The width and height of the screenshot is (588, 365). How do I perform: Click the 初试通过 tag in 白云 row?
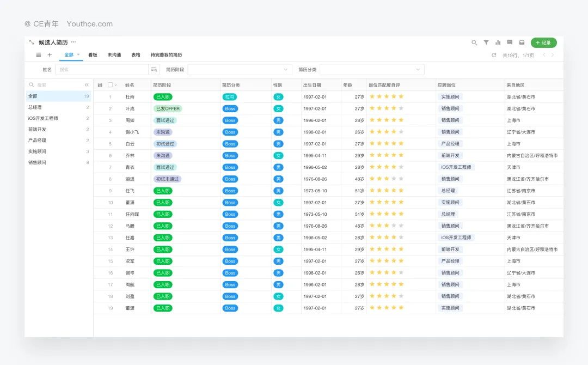point(165,144)
